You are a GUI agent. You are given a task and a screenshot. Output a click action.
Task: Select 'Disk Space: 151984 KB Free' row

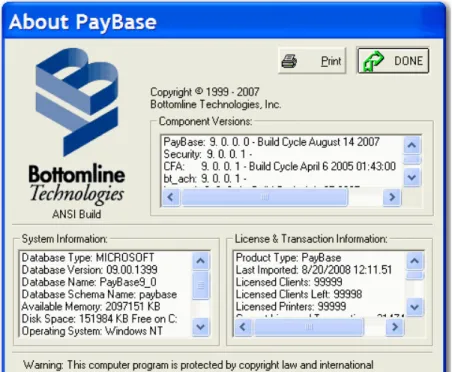point(99,319)
